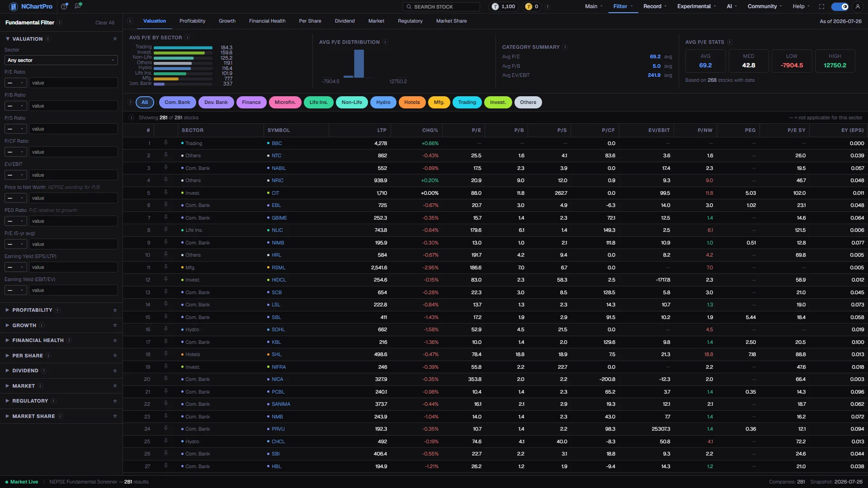
Task: Click the gold token balance 0 badge
Action: click(x=532, y=6)
